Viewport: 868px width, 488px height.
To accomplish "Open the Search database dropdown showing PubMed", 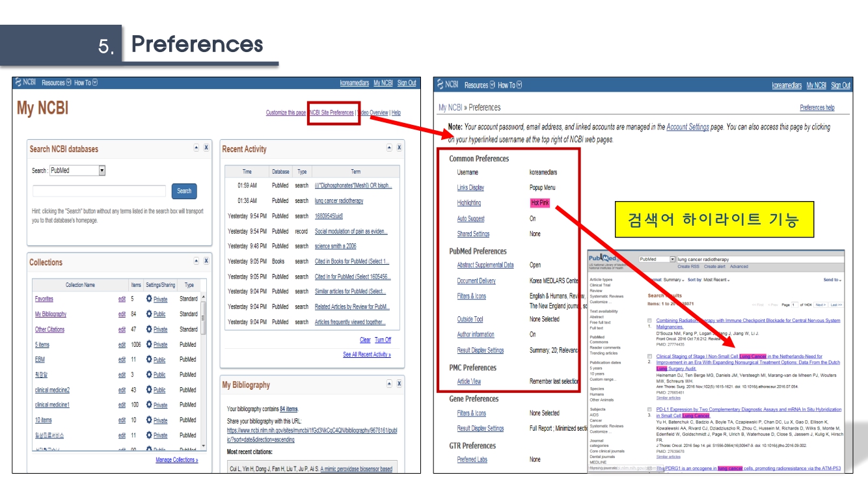I will [x=77, y=170].
